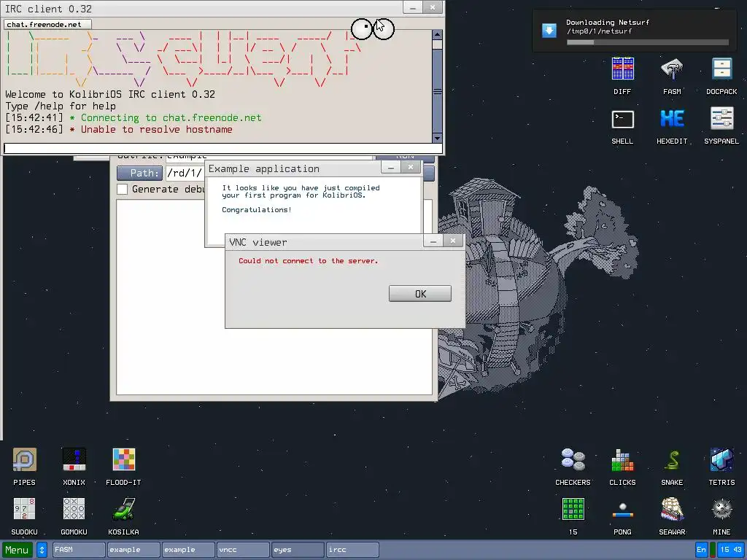
Task: Open the SEAWAR game icon
Action: (x=672, y=509)
